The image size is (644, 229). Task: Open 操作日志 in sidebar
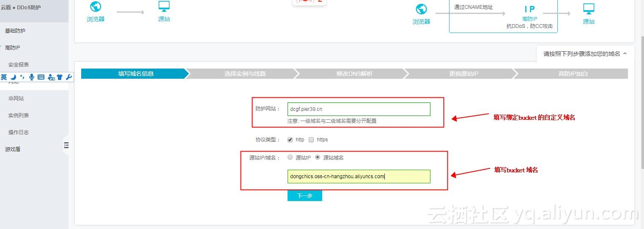[x=19, y=132]
